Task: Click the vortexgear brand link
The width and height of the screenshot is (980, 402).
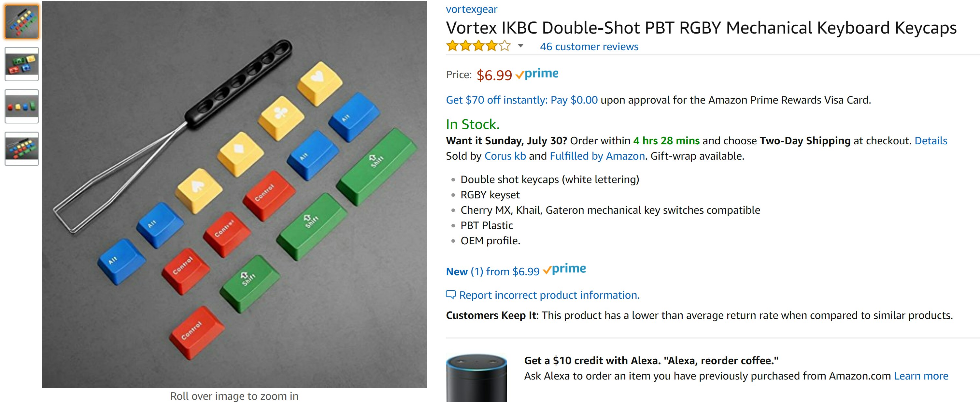Action: [471, 9]
